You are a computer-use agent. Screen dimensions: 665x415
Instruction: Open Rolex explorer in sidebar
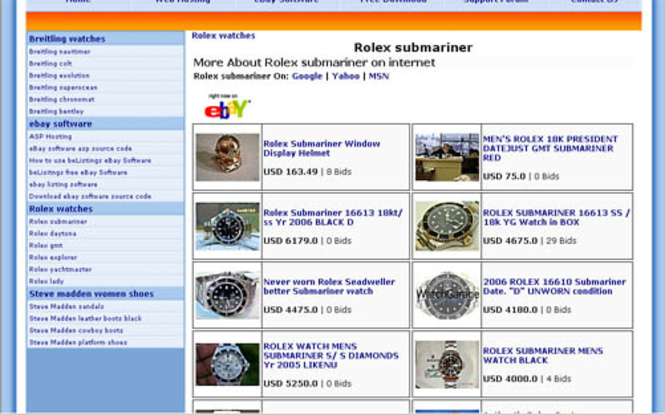pos(53,257)
